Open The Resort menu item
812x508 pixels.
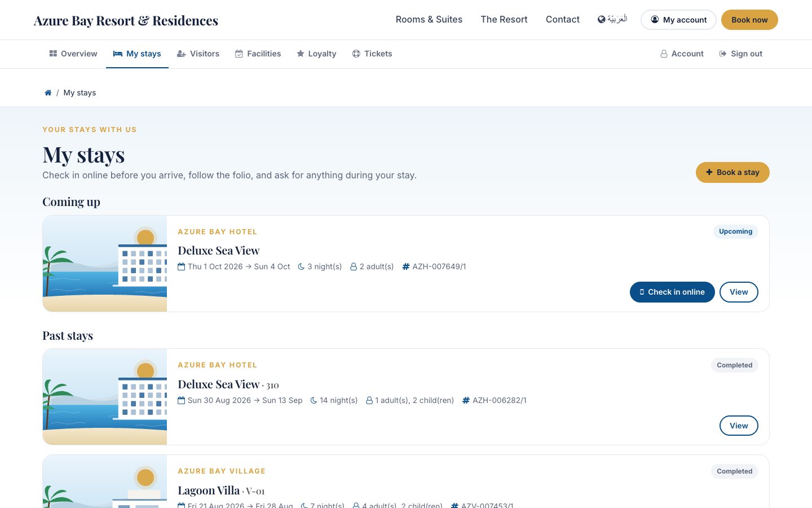(x=504, y=19)
